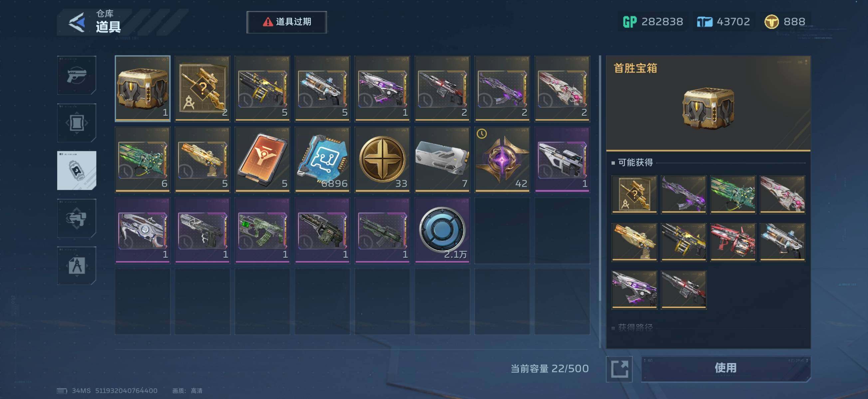868x399 pixels.
Task: Click the inventory grid vertical scrollbar
Action: tap(600, 202)
